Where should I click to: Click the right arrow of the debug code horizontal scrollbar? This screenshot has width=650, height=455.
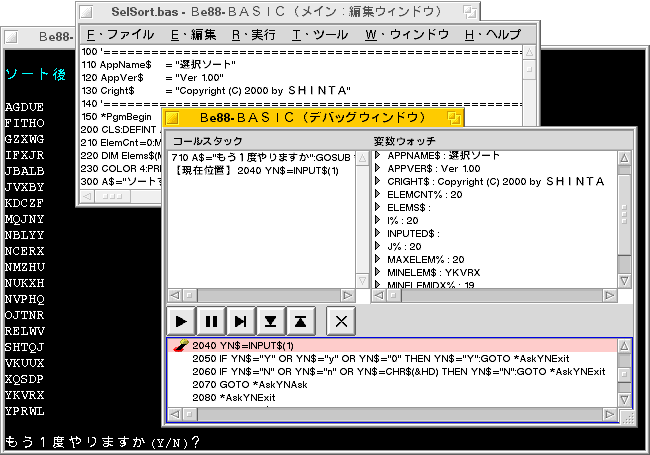609,414
